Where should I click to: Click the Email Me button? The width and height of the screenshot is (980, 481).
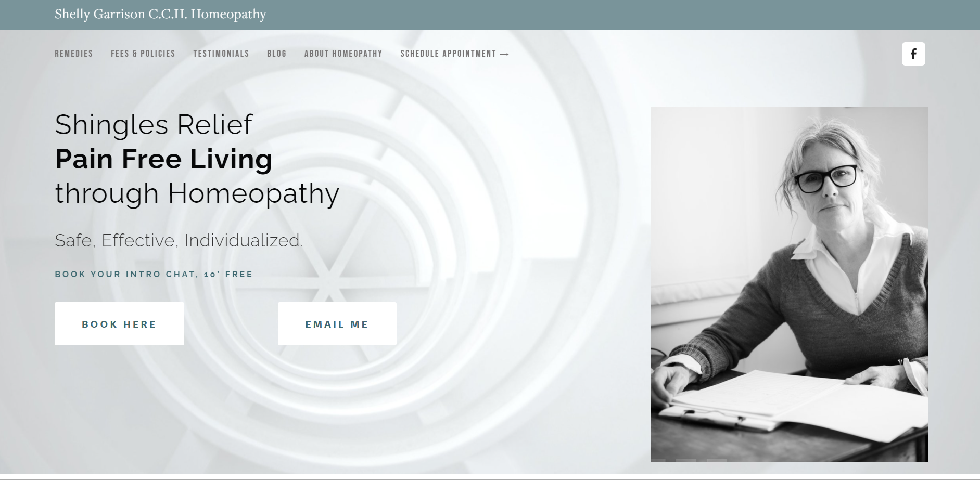pos(337,323)
